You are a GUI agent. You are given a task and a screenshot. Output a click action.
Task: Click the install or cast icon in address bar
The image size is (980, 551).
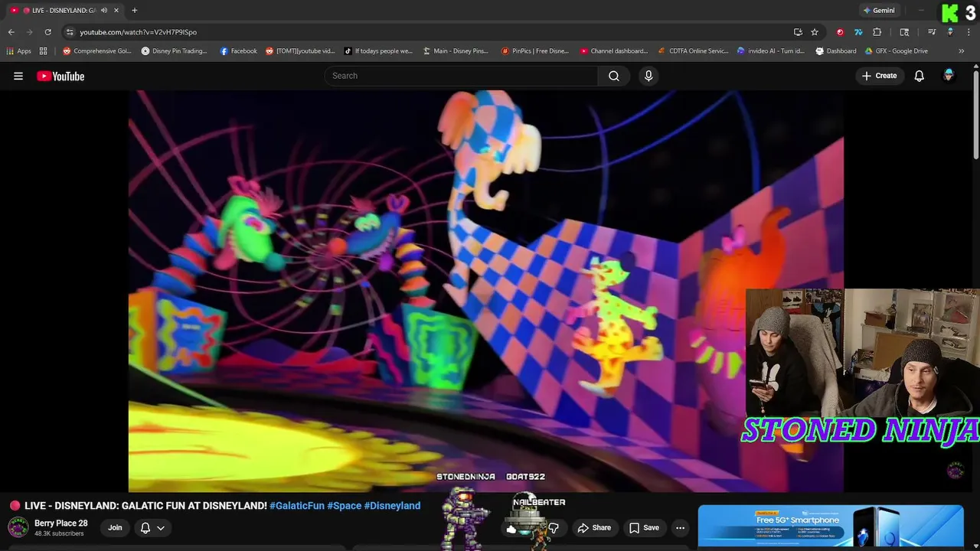pos(798,32)
